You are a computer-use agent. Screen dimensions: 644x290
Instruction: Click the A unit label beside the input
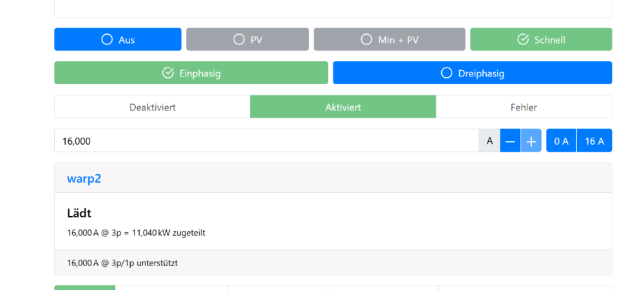tap(489, 141)
